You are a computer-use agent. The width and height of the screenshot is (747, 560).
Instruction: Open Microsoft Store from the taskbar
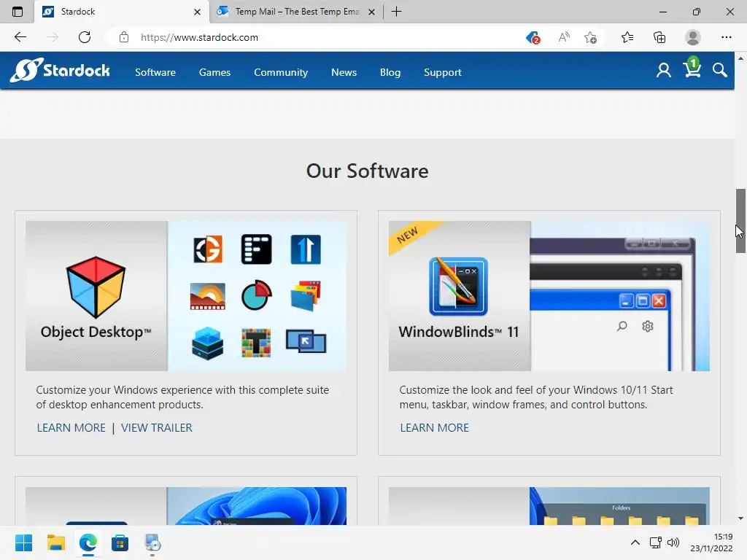[120, 542]
